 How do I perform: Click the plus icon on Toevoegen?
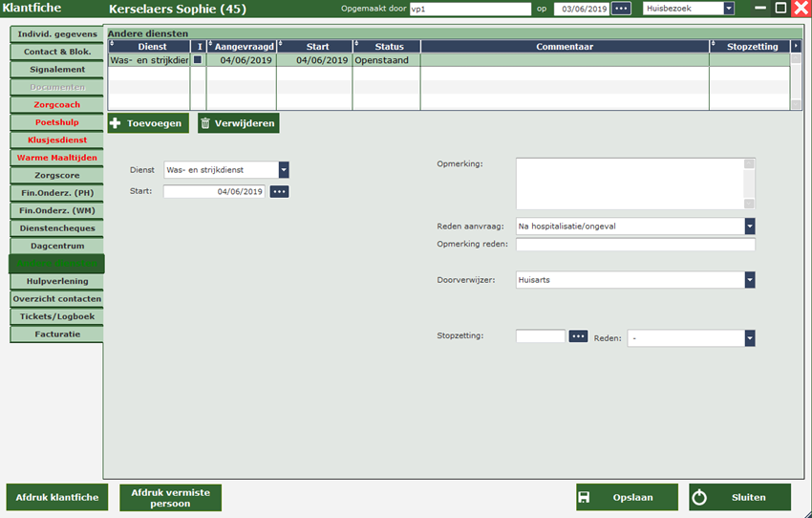pyautogui.click(x=116, y=123)
